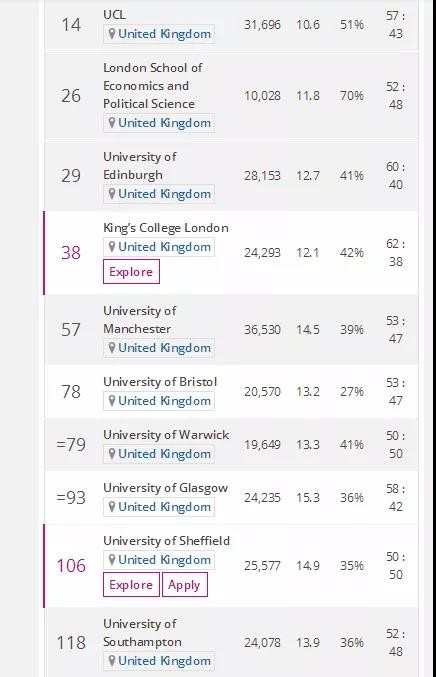Select the United Kingdom link under Warwick
Image resolution: width=436 pixels, height=677 pixels.
coord(164,454)
